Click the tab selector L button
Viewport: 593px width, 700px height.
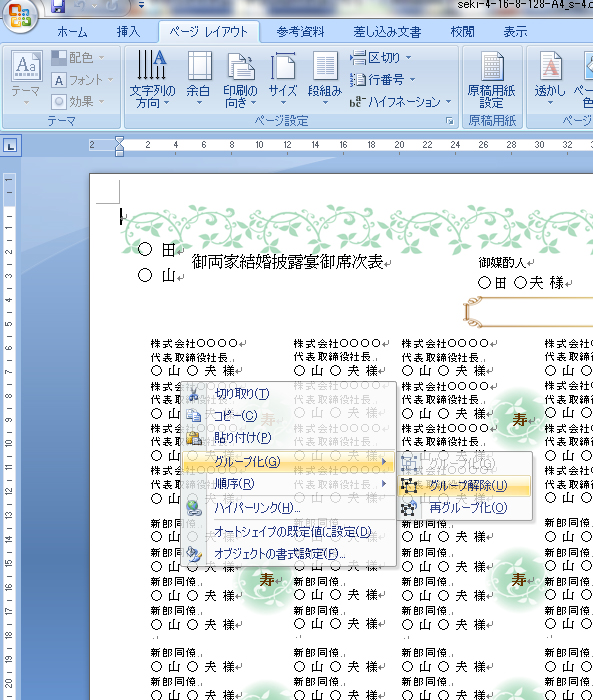tap(11, 146)
